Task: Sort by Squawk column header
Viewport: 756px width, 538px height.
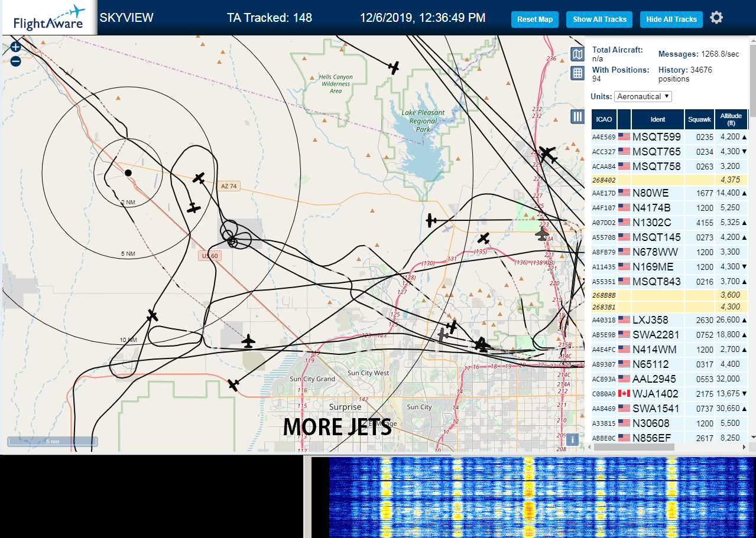Action: pyautogui.click(x=699, y=119)
